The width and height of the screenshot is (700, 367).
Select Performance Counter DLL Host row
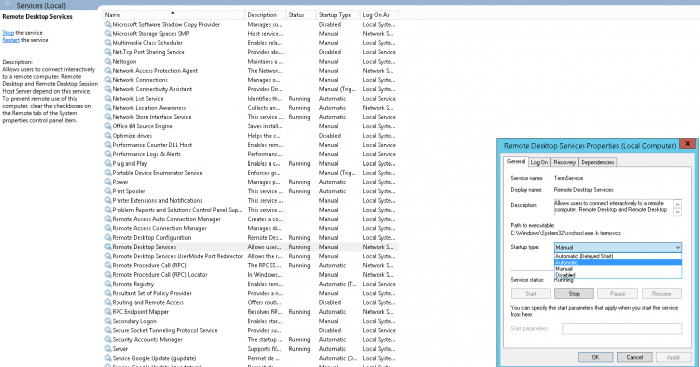point(250,145)
